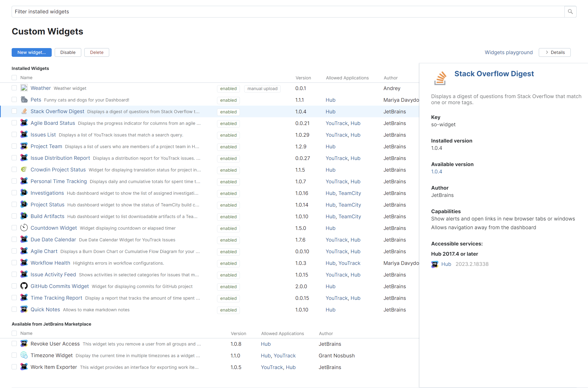Collapse the Details side panel
Viewport: 588px width, 388px height.
pyautogui.click(x=554, y=52)
